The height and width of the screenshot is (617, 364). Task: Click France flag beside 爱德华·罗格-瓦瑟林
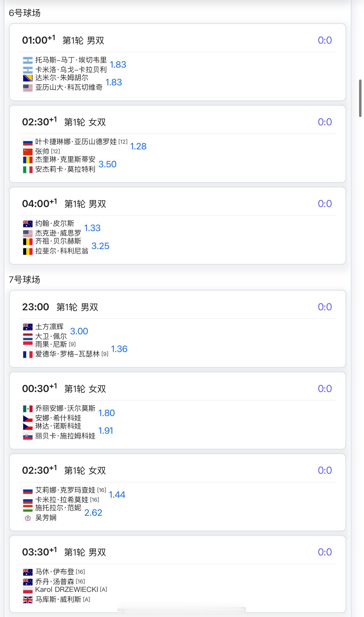pos(28,354)
